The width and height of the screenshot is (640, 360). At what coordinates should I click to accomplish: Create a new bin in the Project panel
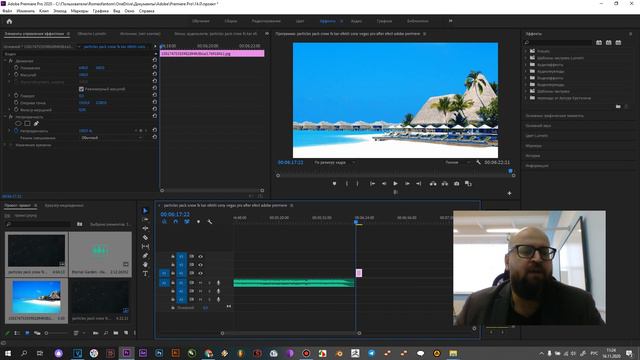coord(116,333)
